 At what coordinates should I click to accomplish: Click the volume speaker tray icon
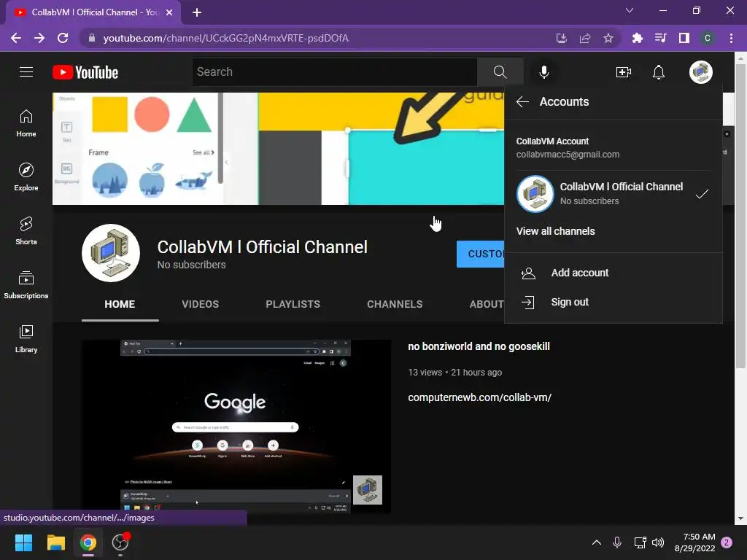[x=658, y=542]
